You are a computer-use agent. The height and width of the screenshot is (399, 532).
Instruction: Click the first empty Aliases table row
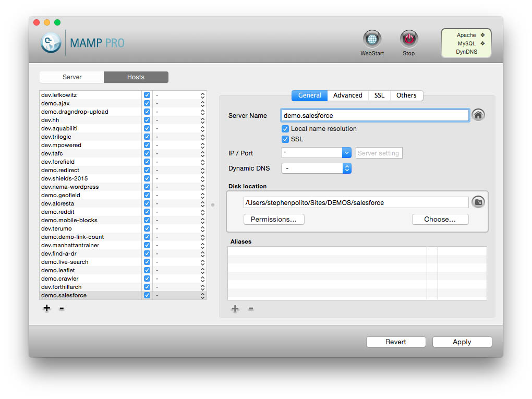coord(357,251)
